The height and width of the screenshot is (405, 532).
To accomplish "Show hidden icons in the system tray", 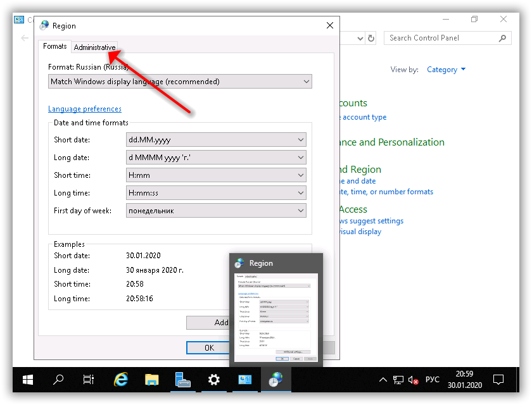I will click(x=383, y=380).
